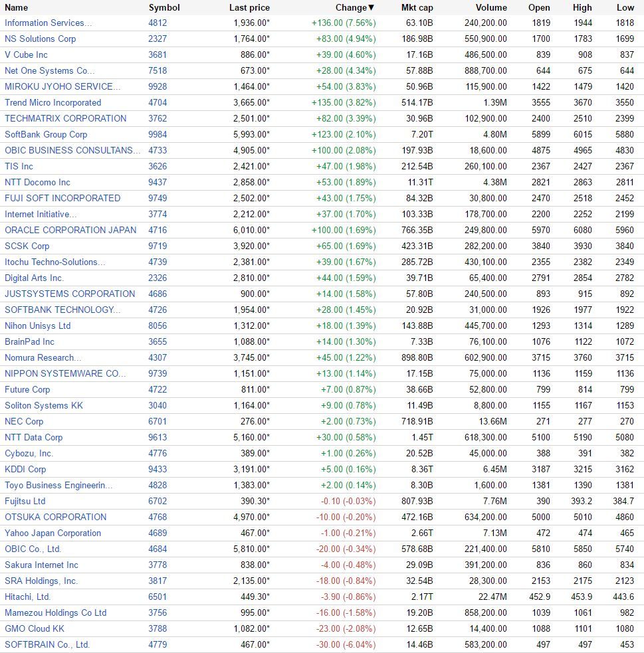
Task: Open Mamezou Holdings Co Ltd link
Action: coord(55,612)
